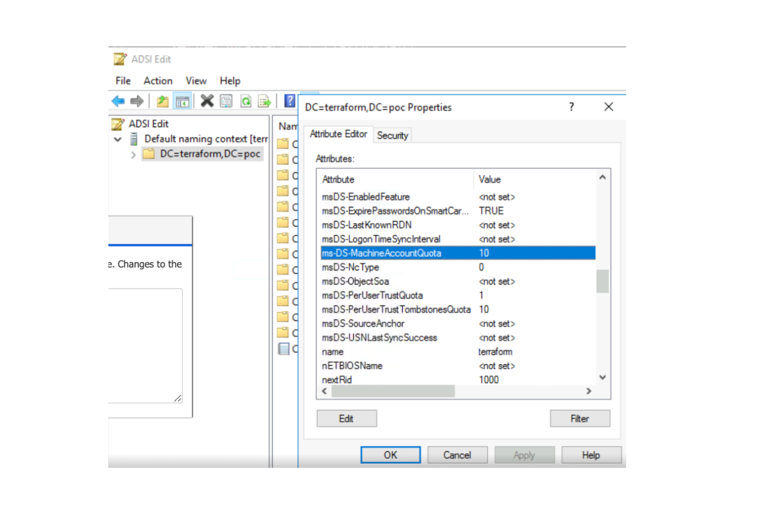Select the ms-DS-MachineAccountQuota attribute
Viewport: 768px width, 510px height.
tap(458, 253)
